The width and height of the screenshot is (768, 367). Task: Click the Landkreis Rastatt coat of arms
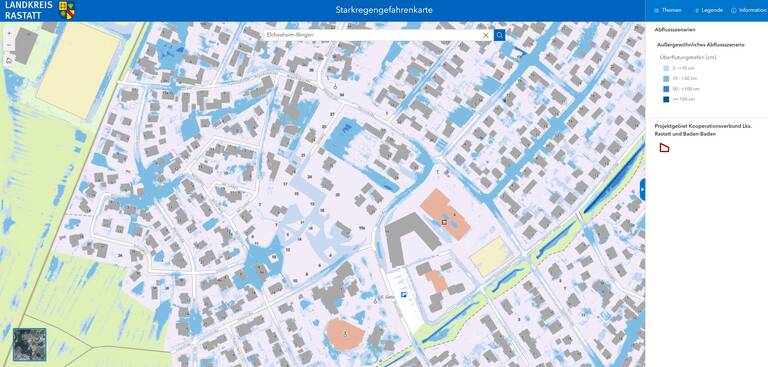pos(67,10)
